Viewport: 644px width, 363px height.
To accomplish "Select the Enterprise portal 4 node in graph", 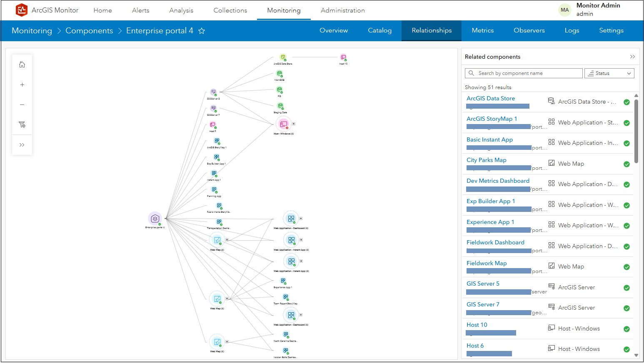I will (155, 218).
